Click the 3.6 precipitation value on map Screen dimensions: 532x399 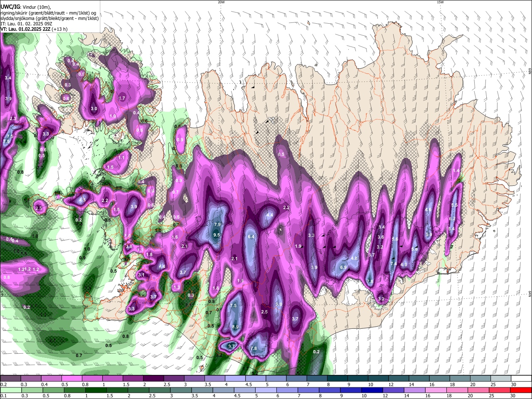[x=380, y=237]
